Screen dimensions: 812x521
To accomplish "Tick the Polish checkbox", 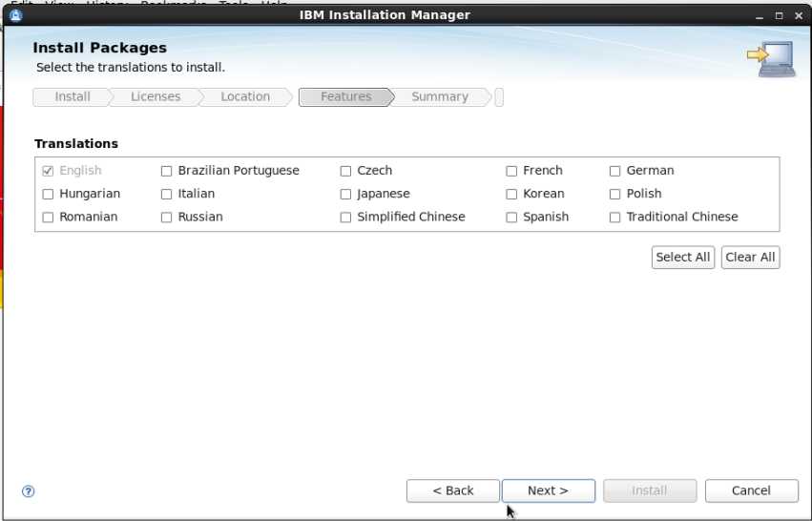I will coord(614,195).
